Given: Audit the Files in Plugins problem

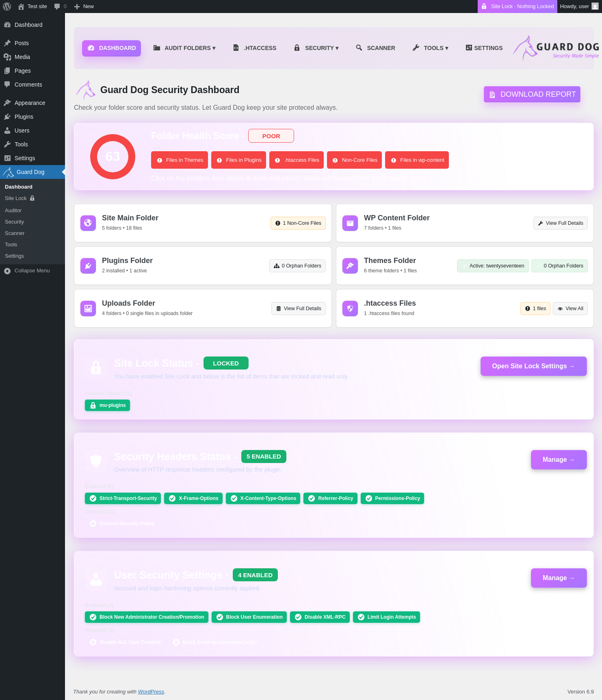Looking at the screenshot, I should (x=239, y=160).
